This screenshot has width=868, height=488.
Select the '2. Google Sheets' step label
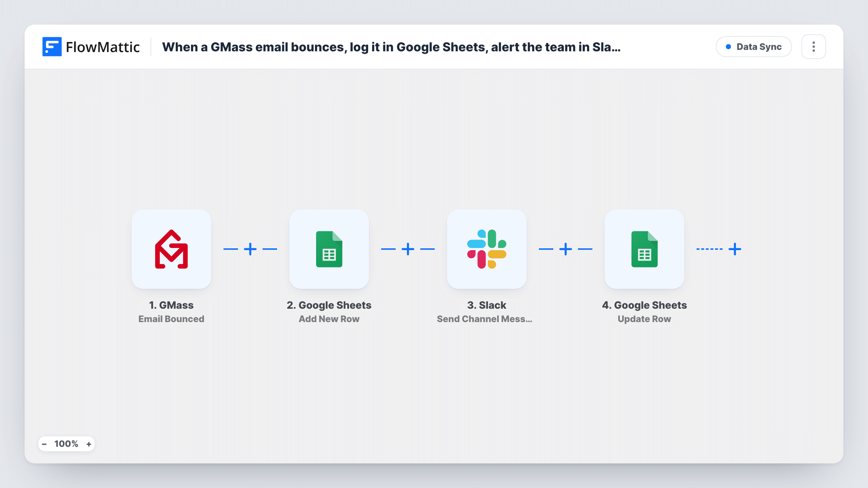point(329,305)
